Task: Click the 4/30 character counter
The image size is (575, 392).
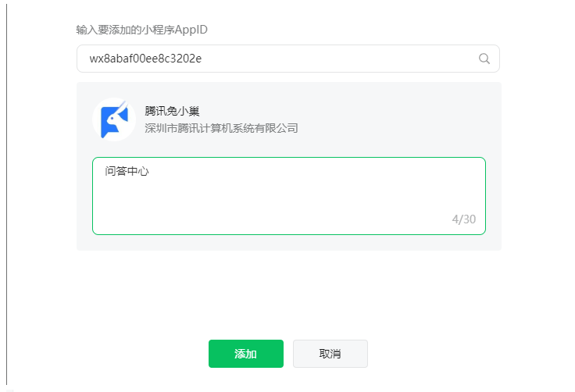Action: pyautogui.click(x=464, y=219)
